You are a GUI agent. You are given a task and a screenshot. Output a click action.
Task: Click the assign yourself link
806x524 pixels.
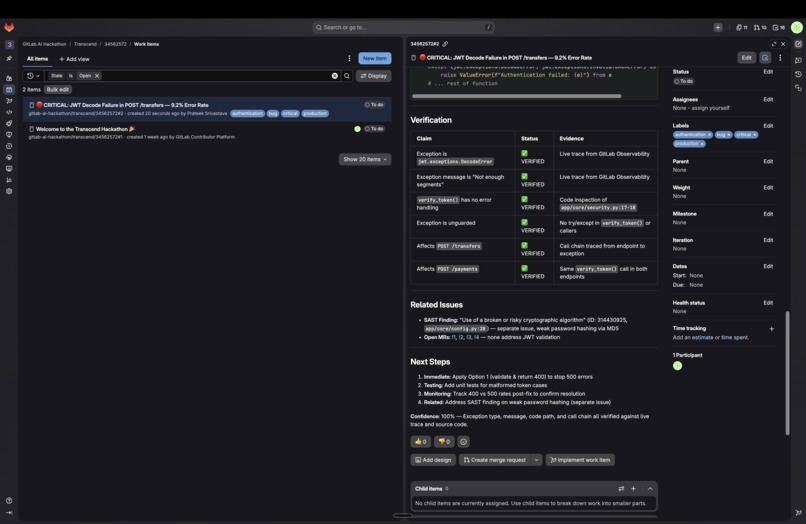(710, 108)
